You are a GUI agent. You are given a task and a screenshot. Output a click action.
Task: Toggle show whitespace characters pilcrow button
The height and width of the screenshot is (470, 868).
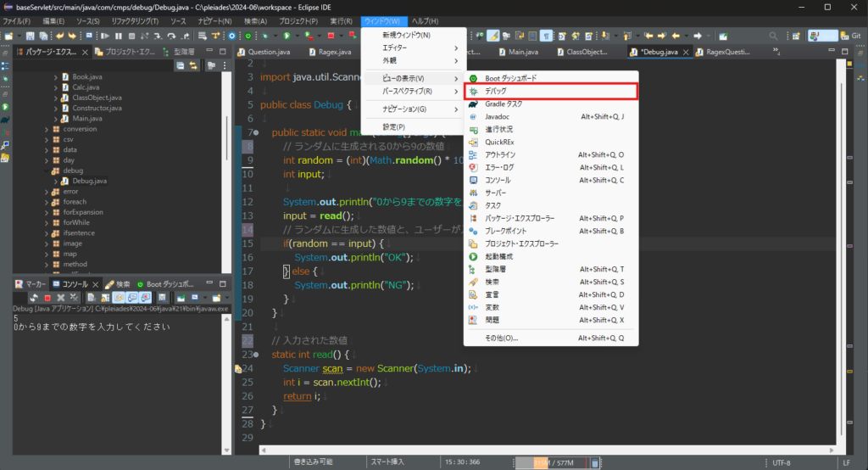click(x=547, y=36)
